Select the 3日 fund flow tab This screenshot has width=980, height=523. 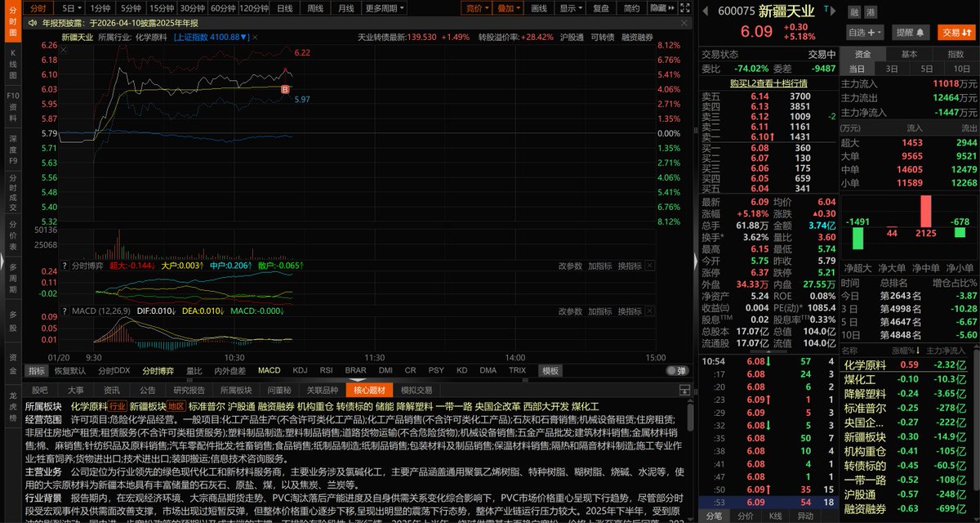pyautogui.click(x=893, y=69)
